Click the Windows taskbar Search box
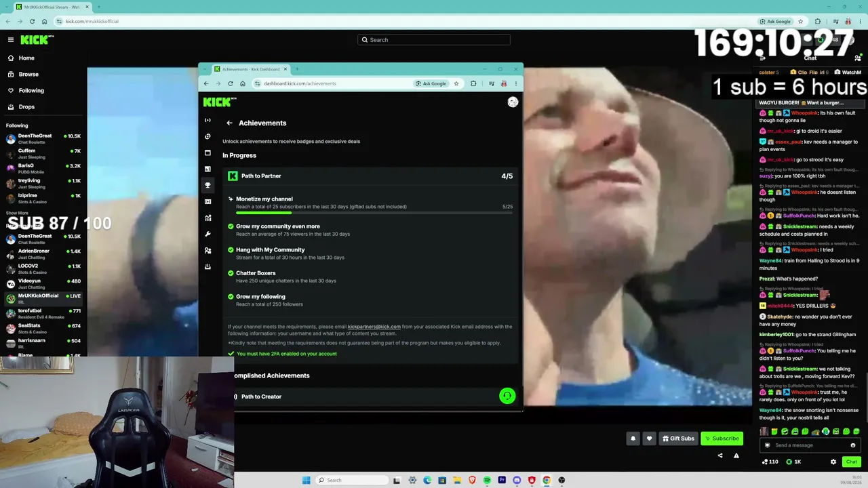 (353, 481)
